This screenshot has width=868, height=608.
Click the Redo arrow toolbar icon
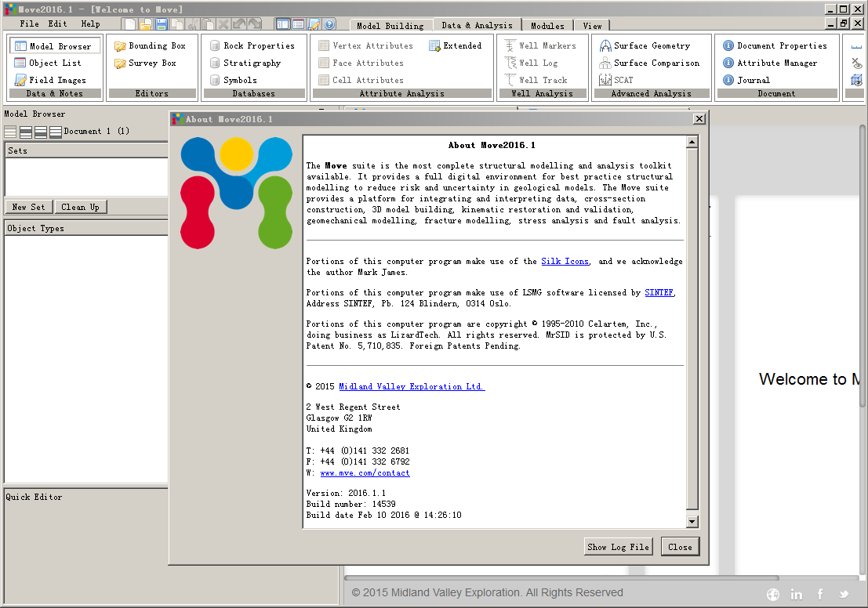255,24
